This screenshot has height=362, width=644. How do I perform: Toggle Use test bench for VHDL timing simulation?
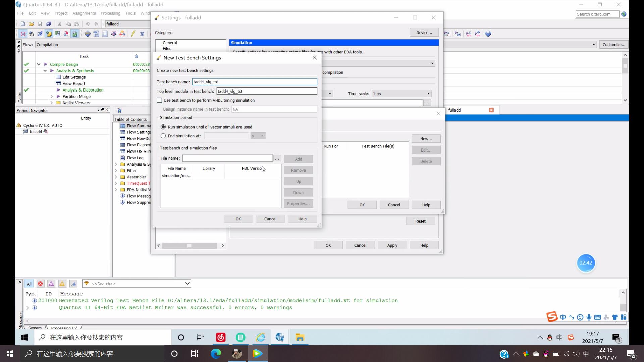tap(160, 100)
